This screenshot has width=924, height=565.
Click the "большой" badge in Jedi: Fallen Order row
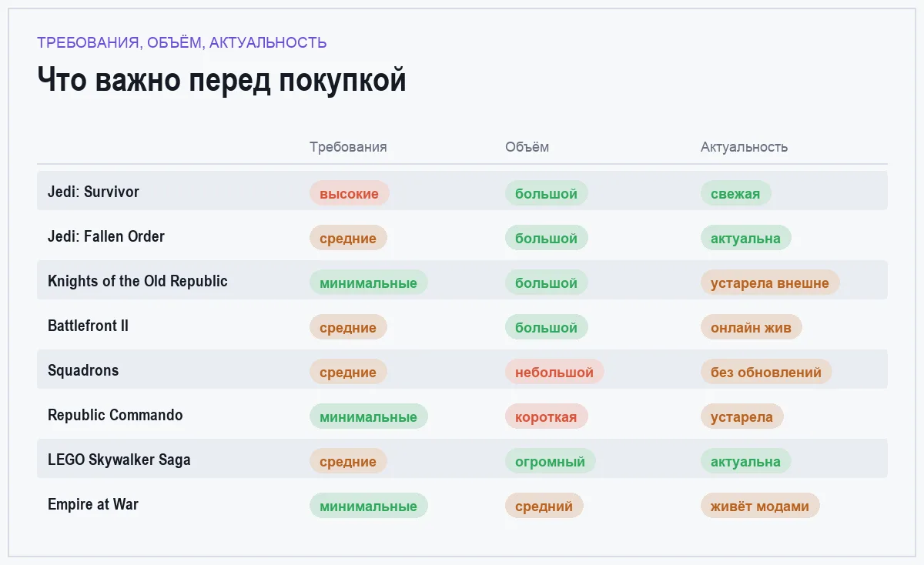pyautogui.click(x=547, y=238)
